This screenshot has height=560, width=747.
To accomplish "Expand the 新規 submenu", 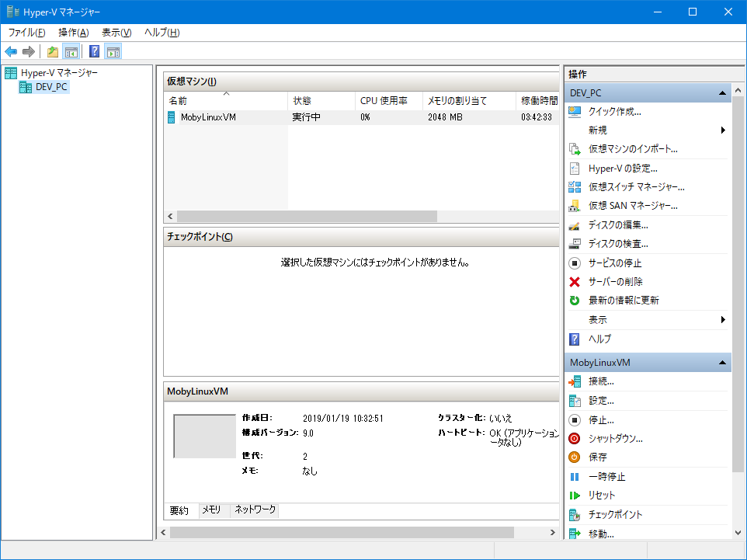I will click(x=723, y=130).
